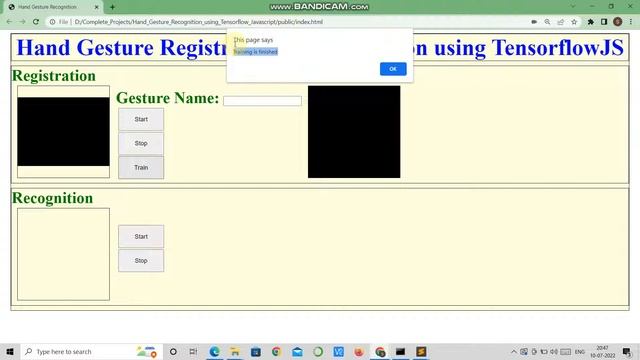This screenshot has height=360, width=640.
Task: Click Stop button in Recognition section
Action: tap(141, 260)
